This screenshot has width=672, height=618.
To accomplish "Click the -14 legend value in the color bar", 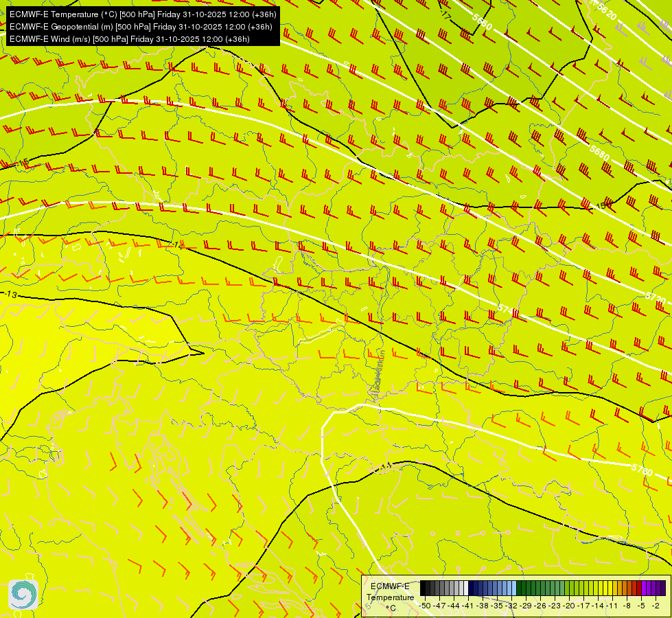I will [598, 606].
